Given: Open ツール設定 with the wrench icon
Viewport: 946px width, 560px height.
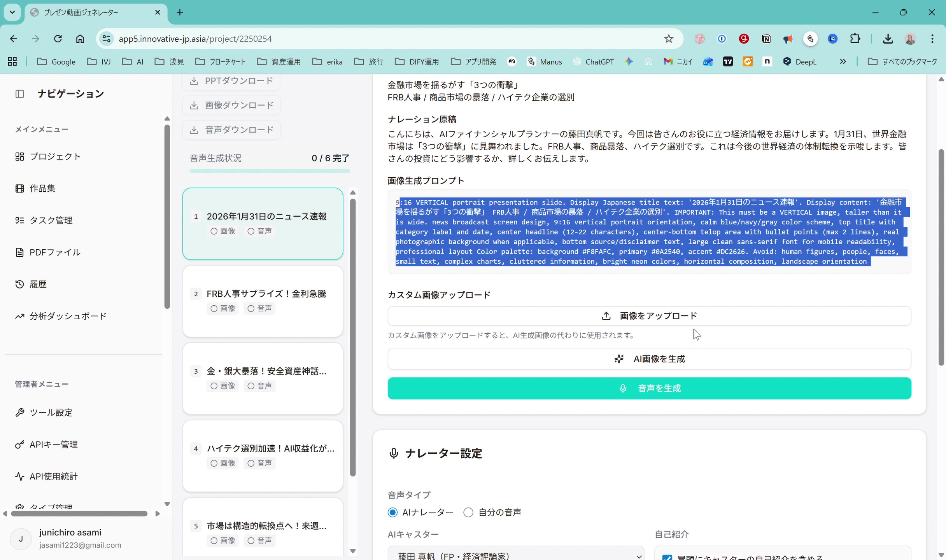Looking at the screenshot, I should [x=50, y=412].
